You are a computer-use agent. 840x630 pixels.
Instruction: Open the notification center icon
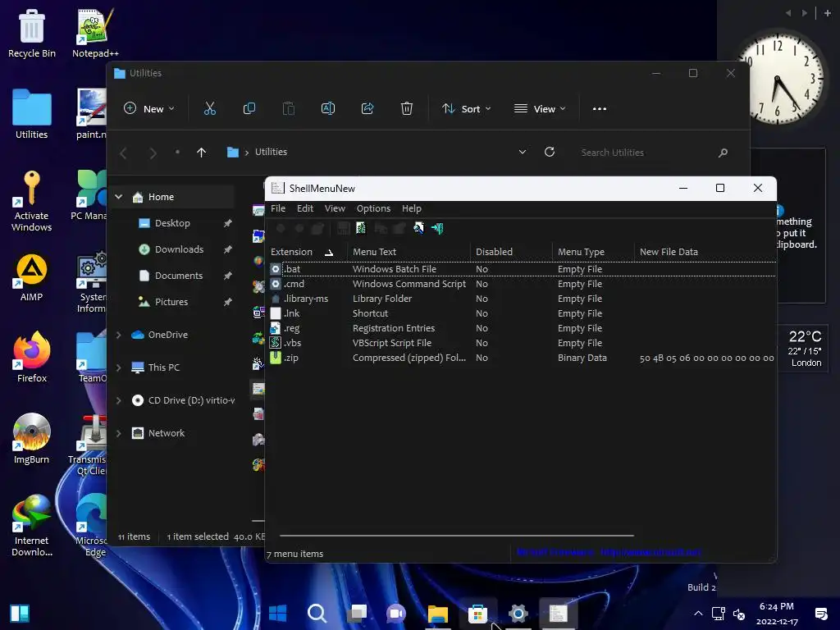(820, 614)
